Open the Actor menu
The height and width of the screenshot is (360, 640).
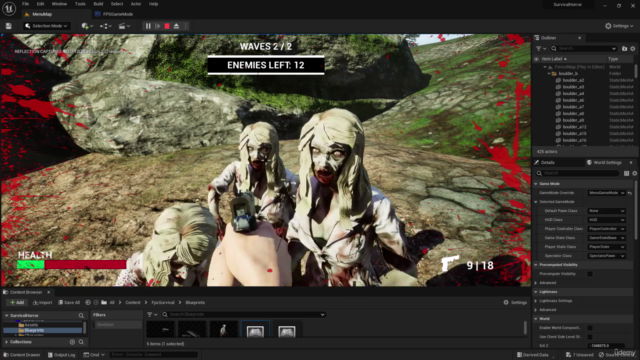[x=136, y=4]
